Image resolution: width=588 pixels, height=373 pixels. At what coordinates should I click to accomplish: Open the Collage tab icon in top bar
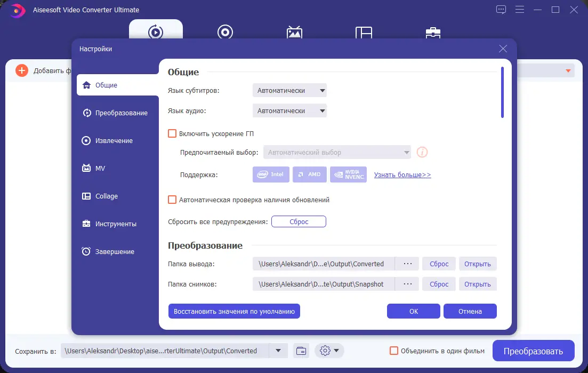point(364,32)
